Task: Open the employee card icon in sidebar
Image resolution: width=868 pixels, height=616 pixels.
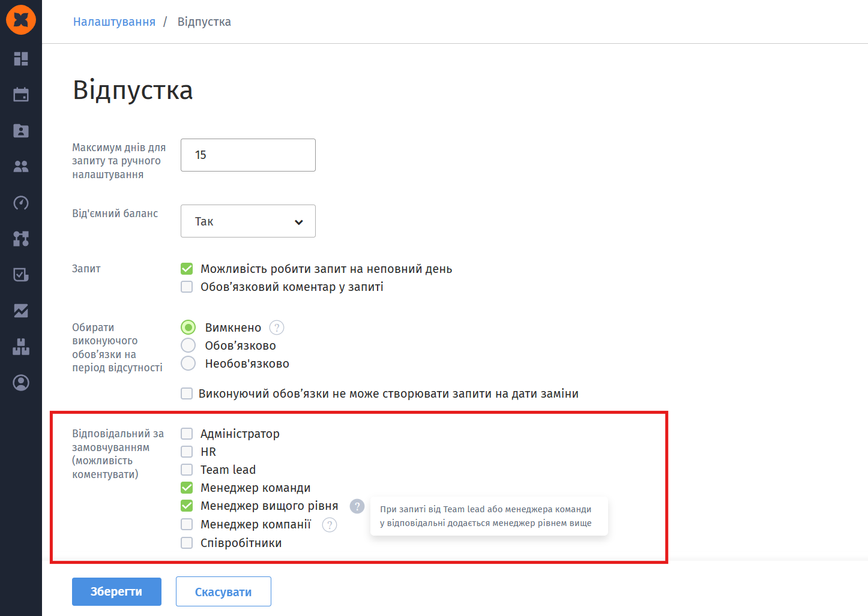Action: [x=21, y=130]
